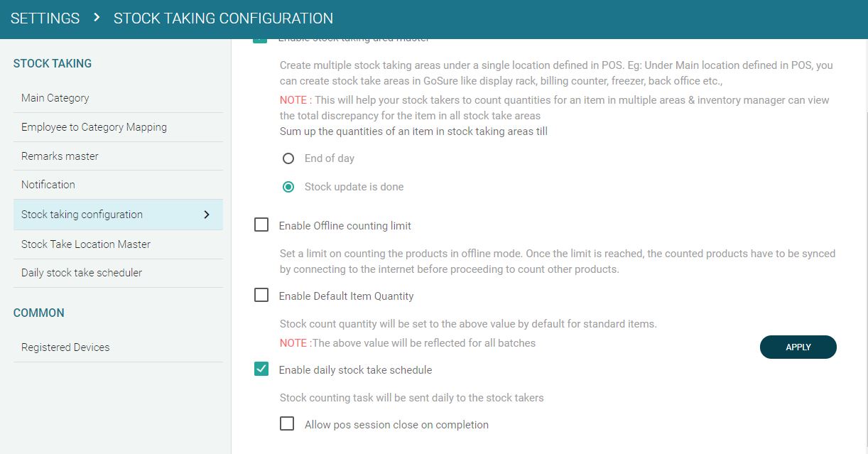This screenshot has height=454, width=868.
Task: Select Stock update is done radio
Action: (x=288, y=187)
